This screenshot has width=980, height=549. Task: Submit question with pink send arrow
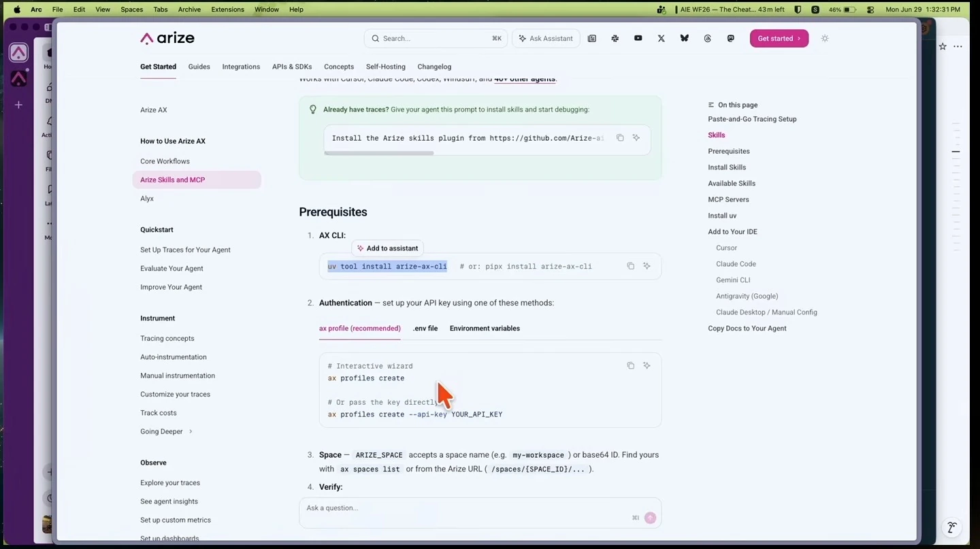tap(650, 518)
